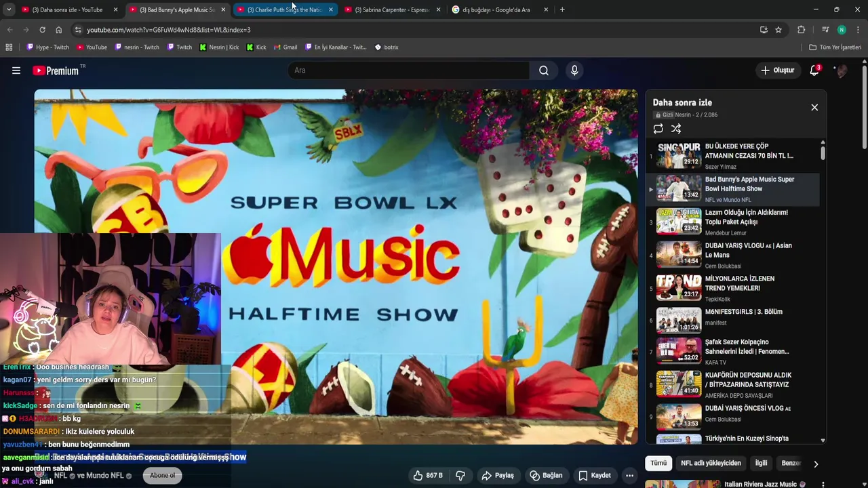Click the Abone ol subscribe button

[x=162, y=475]
